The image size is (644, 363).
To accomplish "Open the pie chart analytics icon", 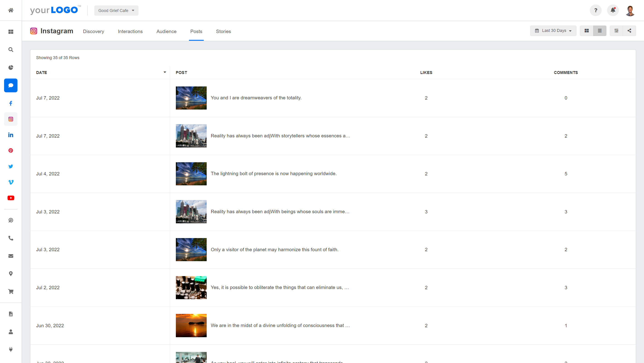I will [11, 67].
